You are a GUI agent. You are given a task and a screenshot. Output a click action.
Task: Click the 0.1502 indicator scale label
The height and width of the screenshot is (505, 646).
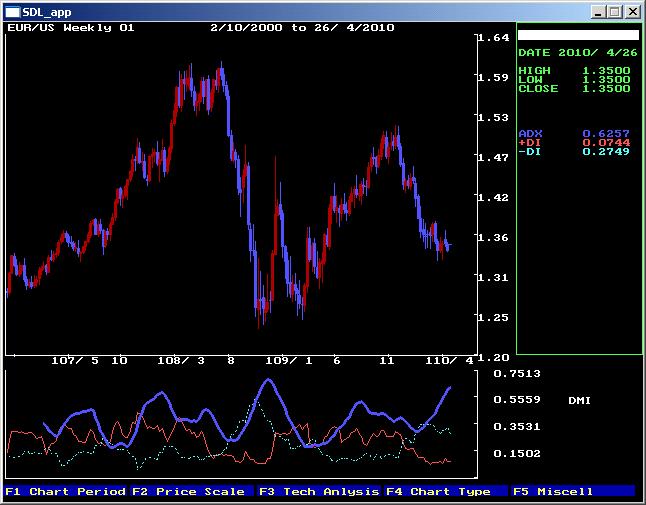coord(517,454)
